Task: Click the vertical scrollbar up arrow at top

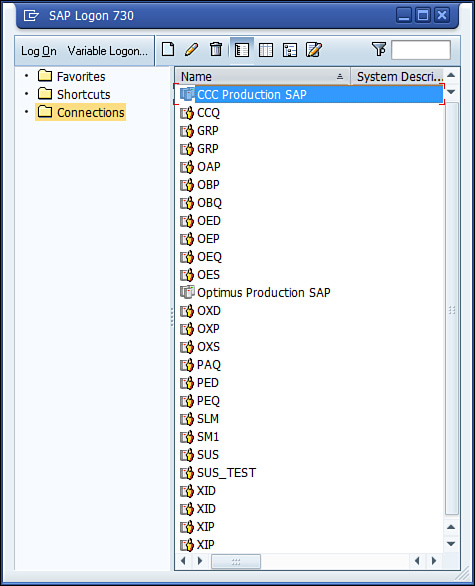Action: pyautogui.click(x=451, y=75)
